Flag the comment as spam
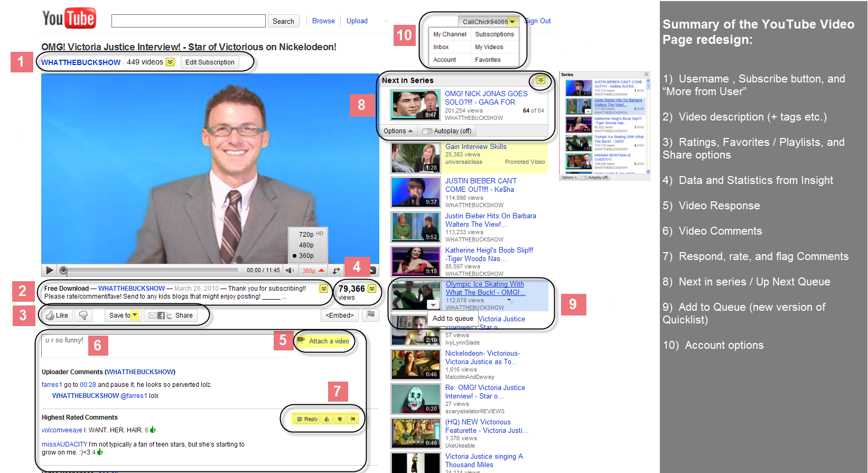This screenshot has width=868, height=473. (x=353, y=419)
